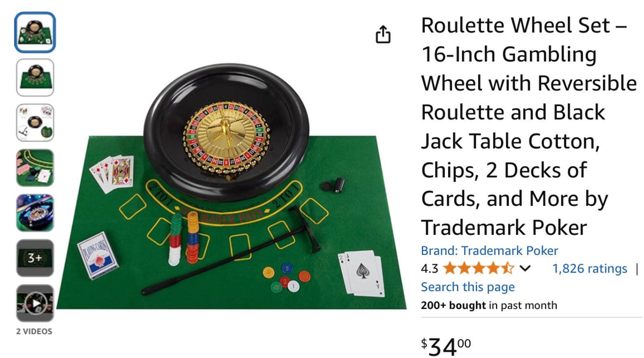The width and height of the screenshot is (644, 358).
Task: View the fourth thumbnail showing blackjack table closeup
Action: [x=35, y=168]
